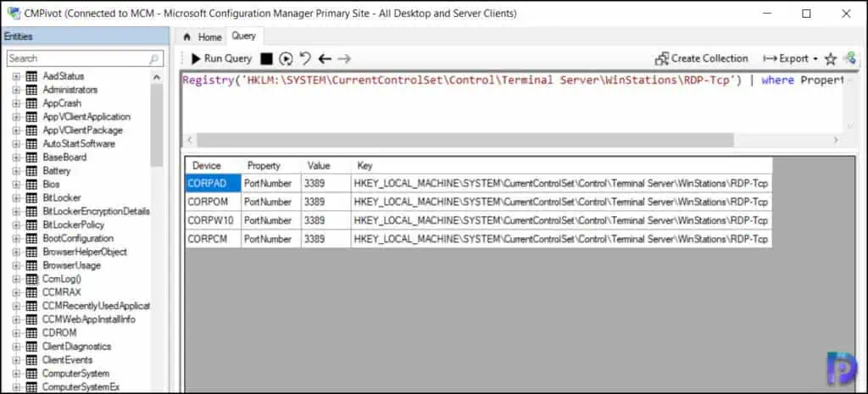Expand the AutoStartSoftware entity
This screenshot has height=394, width=868.
click(16, 144)
